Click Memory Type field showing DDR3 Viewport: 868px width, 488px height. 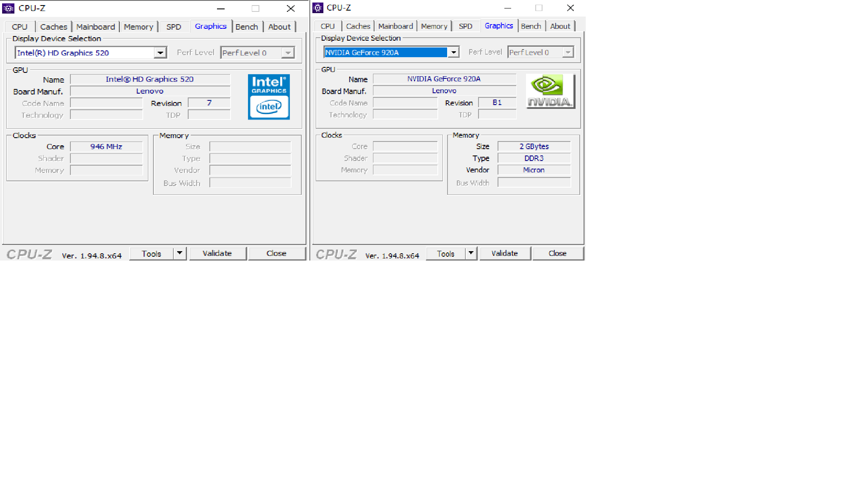[534, 158]
